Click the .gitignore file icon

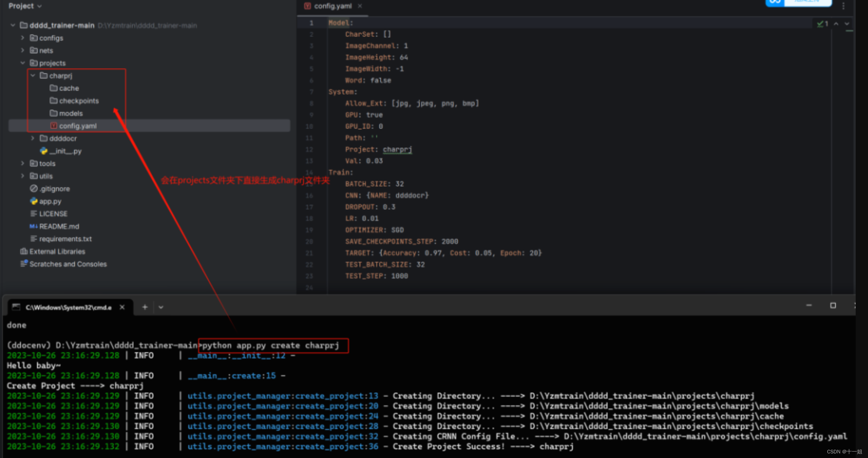pyautogui.click(x=33, y=188)
